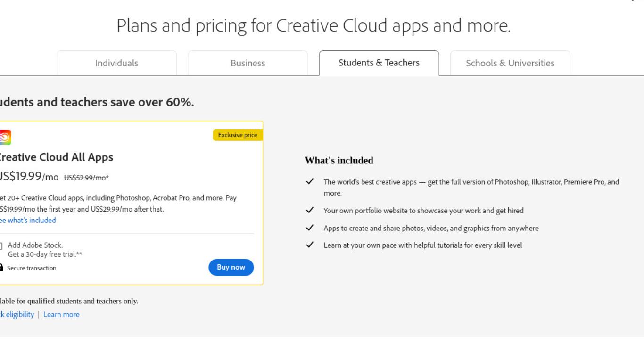Click the US$19.99/mo price text
The image size is (644, 343).
point(29,177)
